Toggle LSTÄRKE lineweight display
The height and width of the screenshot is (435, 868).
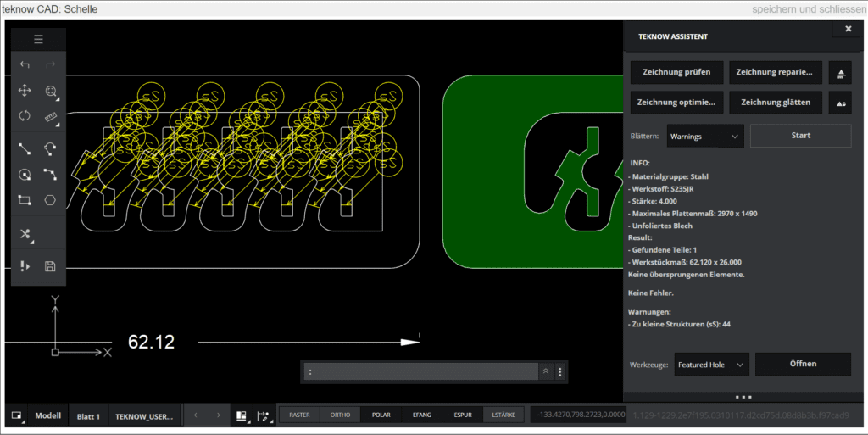coord(504,415)
